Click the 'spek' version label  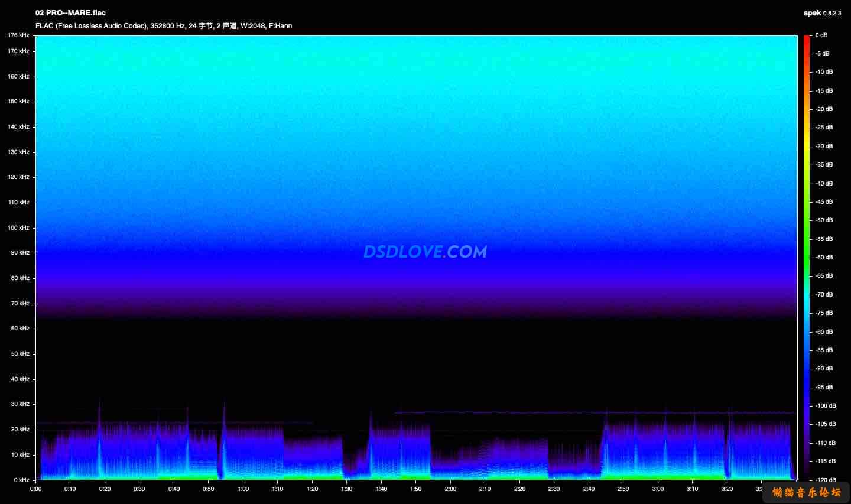[822, 13]
